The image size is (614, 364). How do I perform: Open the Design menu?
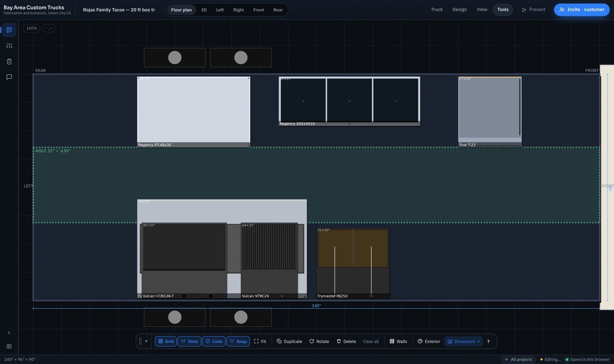click(x=460, y=10)
